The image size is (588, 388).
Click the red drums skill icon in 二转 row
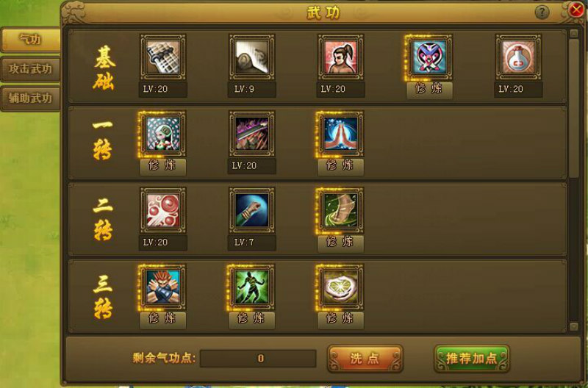click(x=162, y=210)
